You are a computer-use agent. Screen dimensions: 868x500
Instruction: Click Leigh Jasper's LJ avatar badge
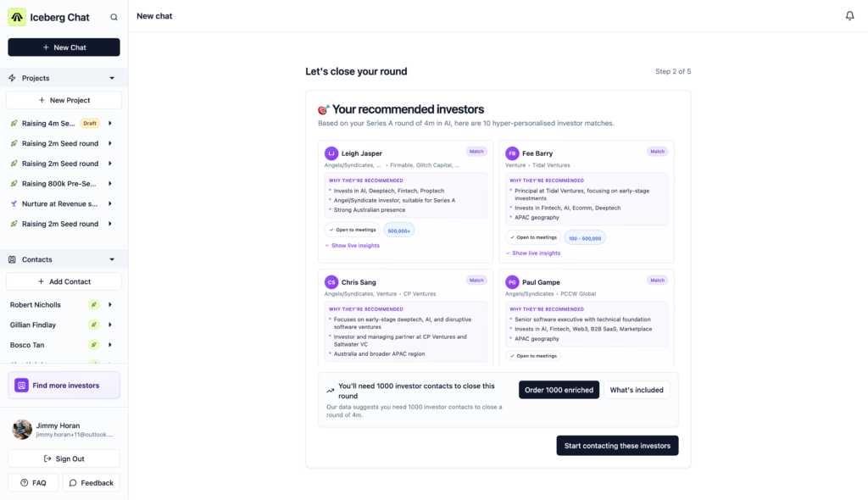coord(331,153)
